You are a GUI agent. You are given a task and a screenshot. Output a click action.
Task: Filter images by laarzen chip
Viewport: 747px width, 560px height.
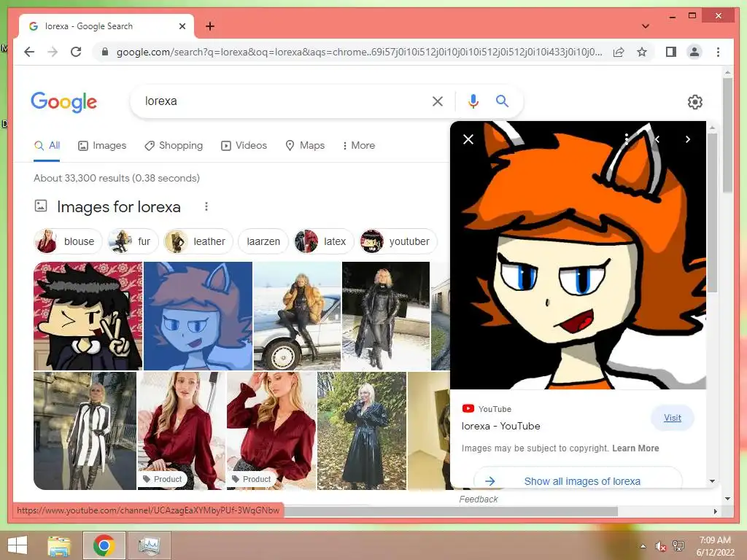[263, 241]
